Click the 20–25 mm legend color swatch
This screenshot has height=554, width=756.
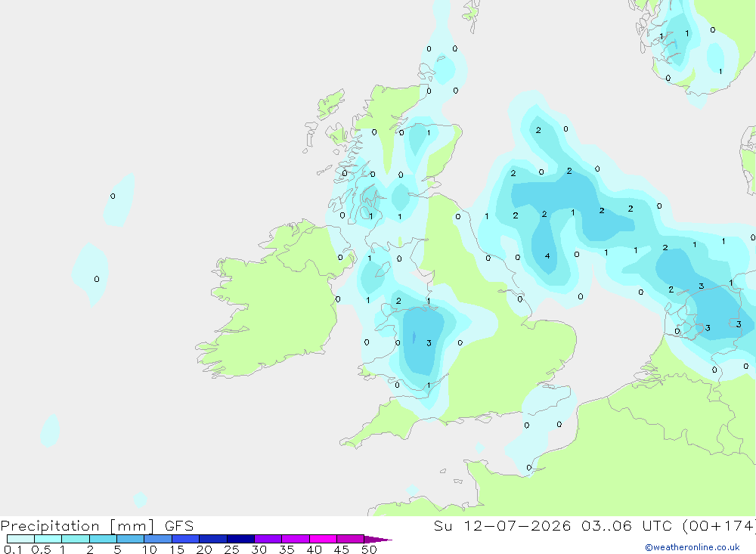[x=213, y=539]
